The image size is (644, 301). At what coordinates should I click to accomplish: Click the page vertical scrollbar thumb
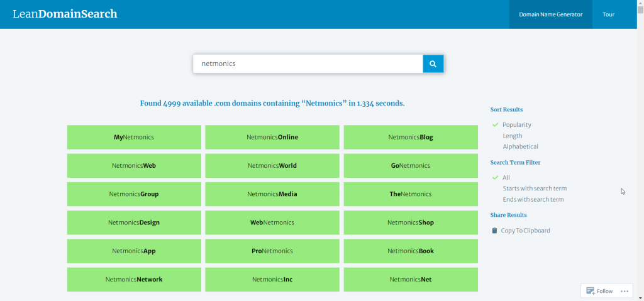tap(640, 10)
